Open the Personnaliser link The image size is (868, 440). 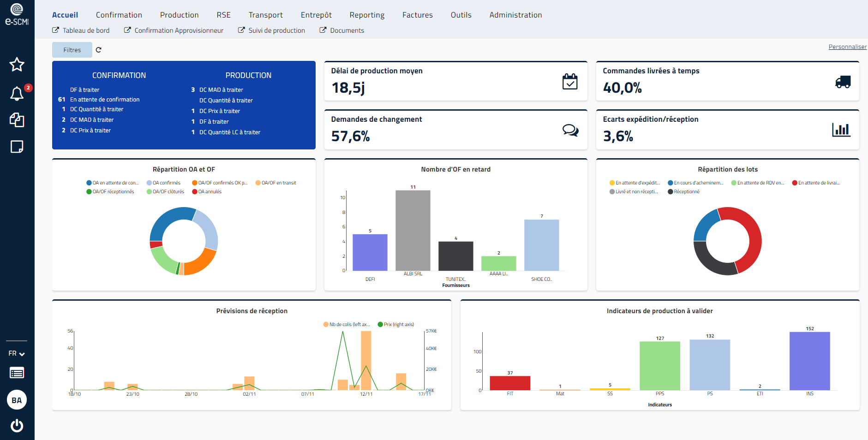coord(847,47)
